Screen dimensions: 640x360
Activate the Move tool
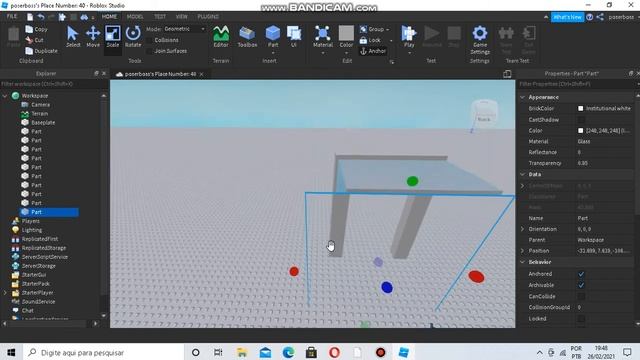pos(93,37)
